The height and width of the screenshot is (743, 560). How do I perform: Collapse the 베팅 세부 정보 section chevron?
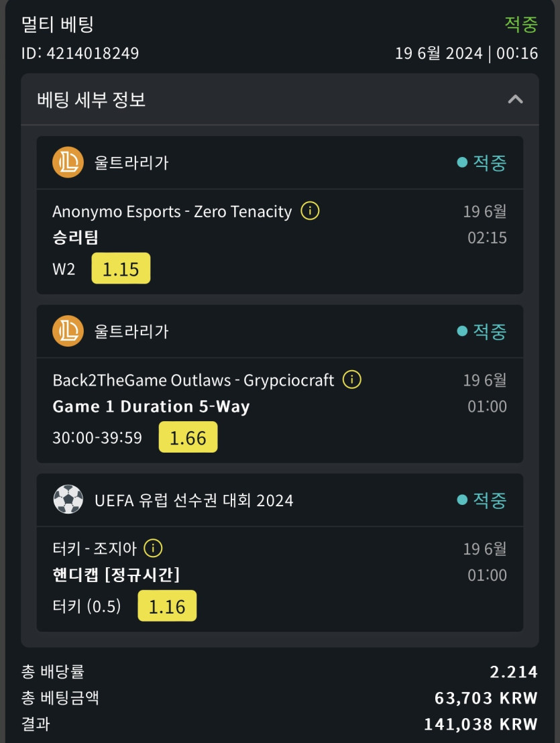(x=515, y=99)
